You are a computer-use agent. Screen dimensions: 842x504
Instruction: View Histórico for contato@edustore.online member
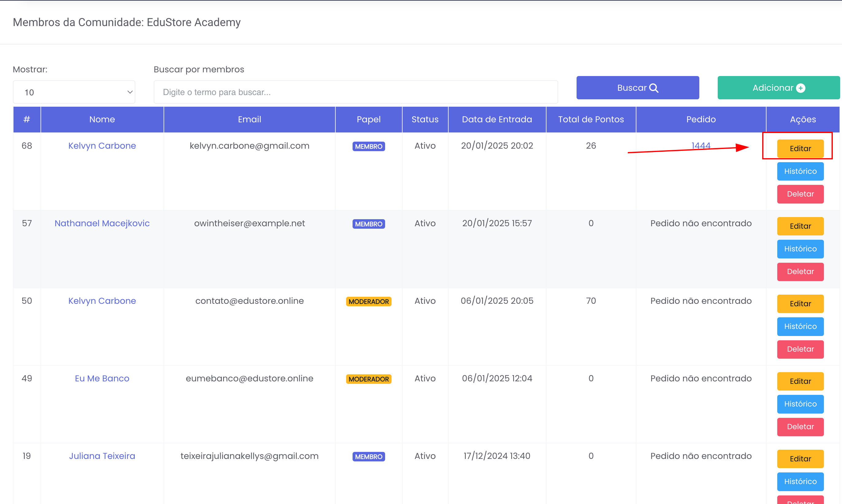[x=800, y=326]
